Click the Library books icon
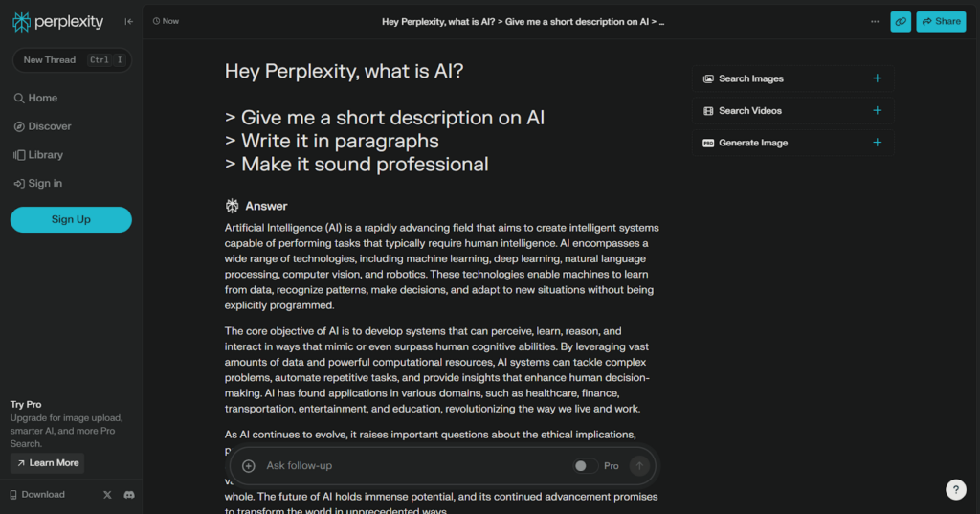The height and width of the screenshot is (514, 980). click(x=19, y=155)
